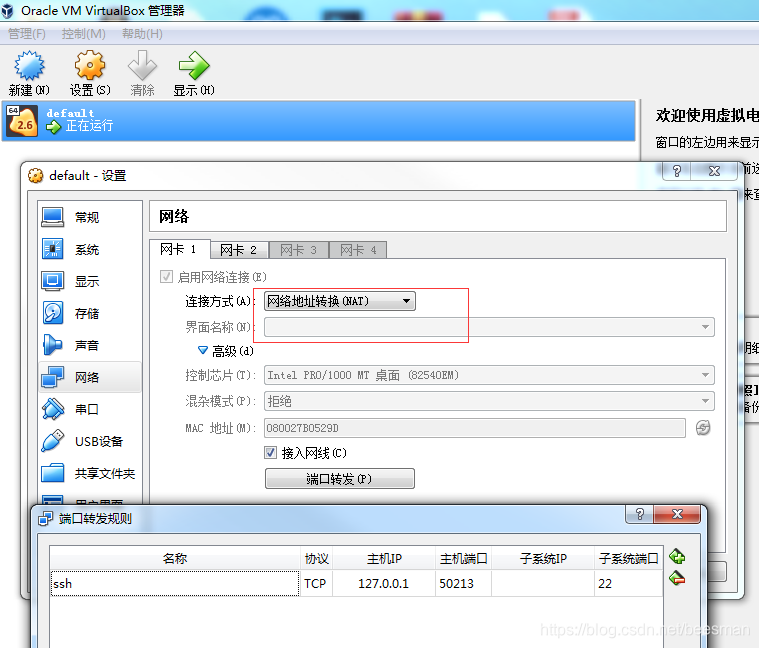Open the 帮助(H) menu
This screenshot has width=759, height=648.
[142, 34]
